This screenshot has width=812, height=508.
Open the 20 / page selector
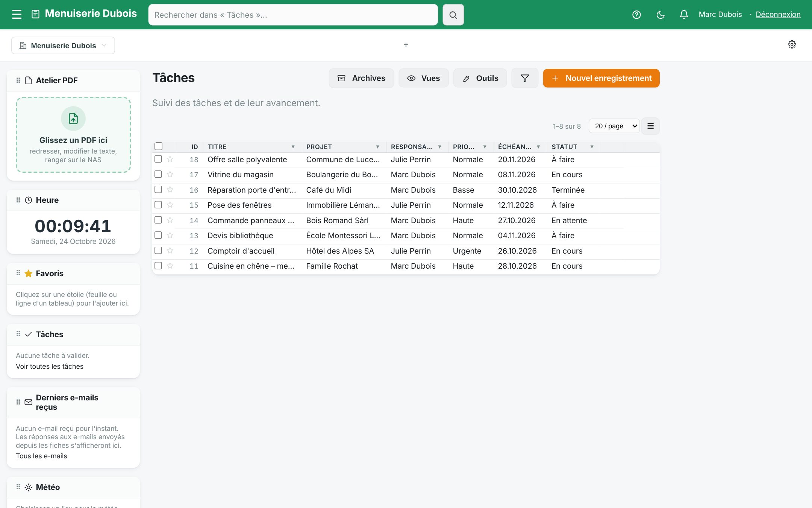pos(614,126)
